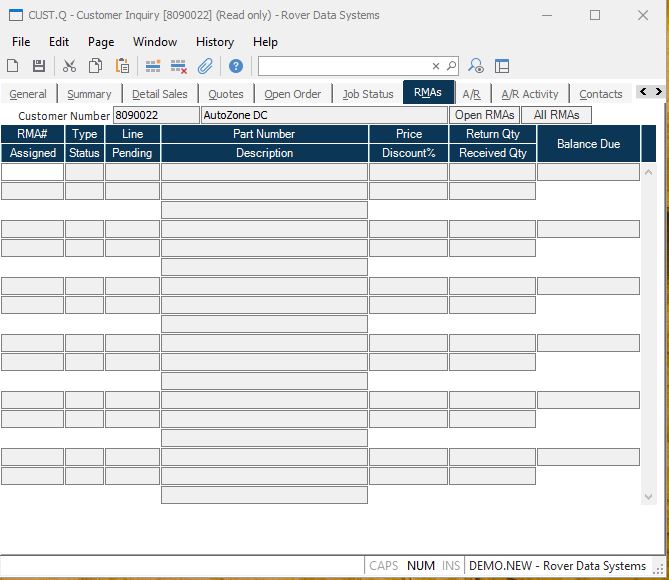Switch to the Open Order tab
This screenshot has height=580, width=669.
(x=293, y=94)
